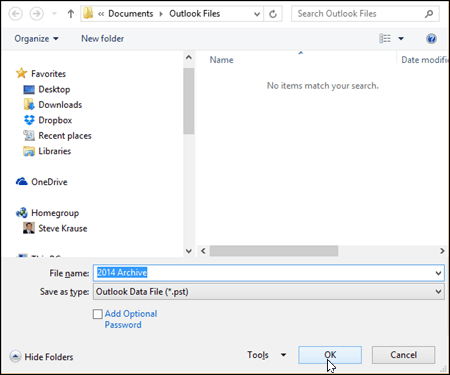Open the Dropbox folder
Image resolution: width=450 pixels, height=375 pixels.
55,120
